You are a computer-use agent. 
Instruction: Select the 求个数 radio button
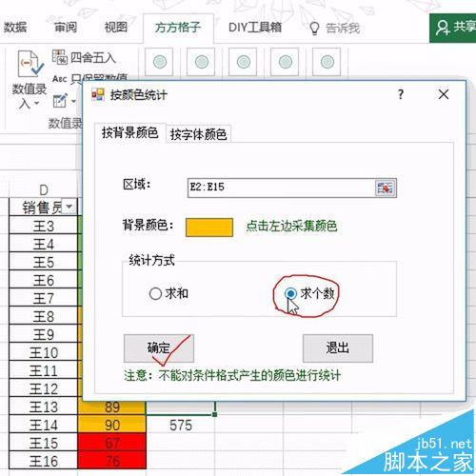pos(290,293)
